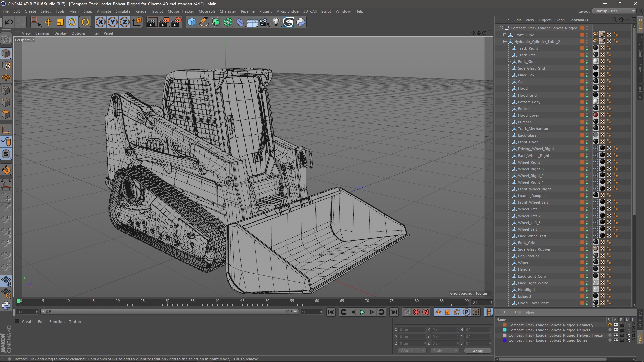644x362 pixels.
Task: Toggle visibility dots for Hood_Cover object
Action: coord(587,115)
